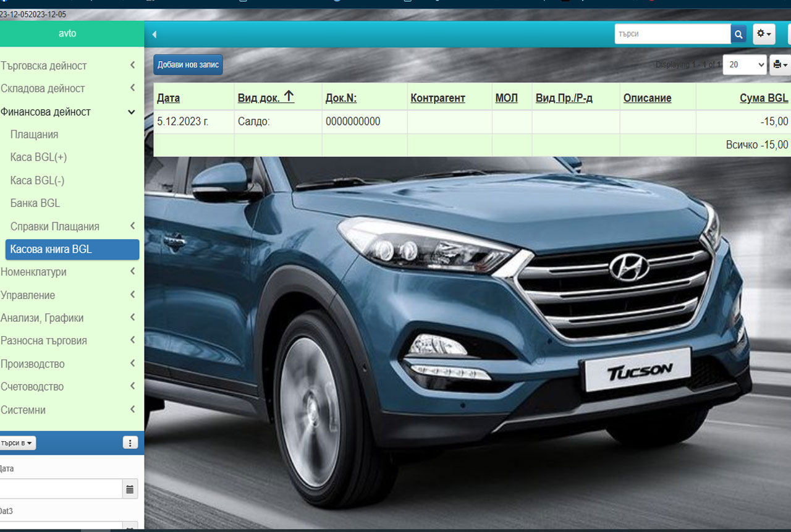Image resolution: width=791 pixels, height=532 pixels.
Task: Sort by Дата column header
Action: pyautogui.click(x=168, y=98)
